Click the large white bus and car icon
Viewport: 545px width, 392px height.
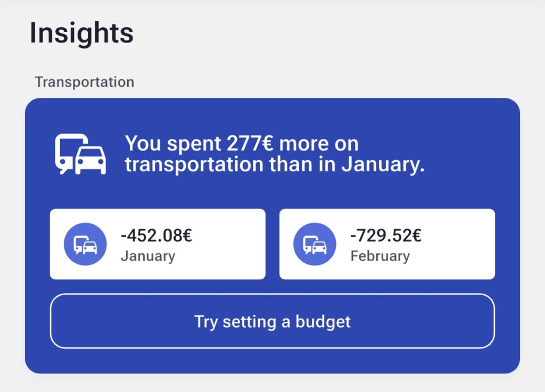pyautogui.click(x=80, y=154)
